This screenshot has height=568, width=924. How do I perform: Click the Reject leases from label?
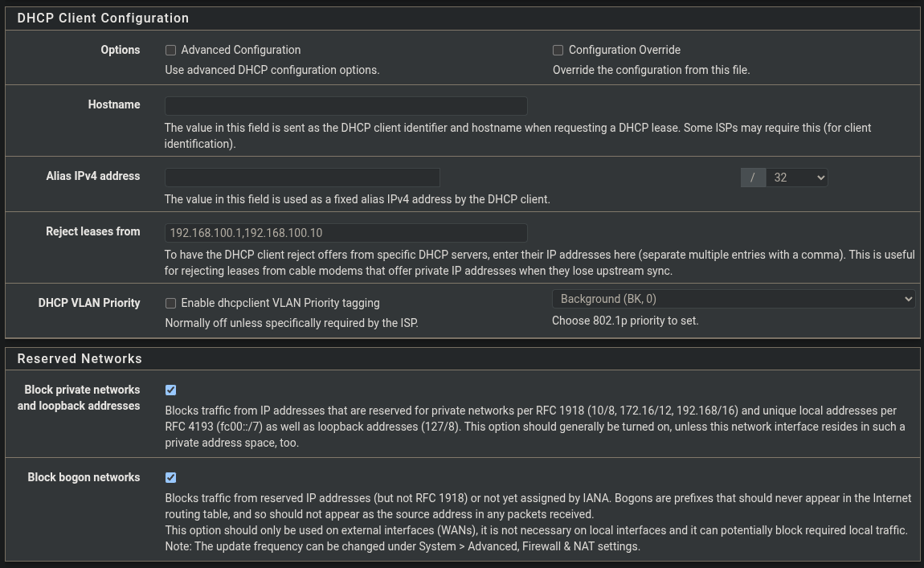pyautogui.click(x=93, y=231)
